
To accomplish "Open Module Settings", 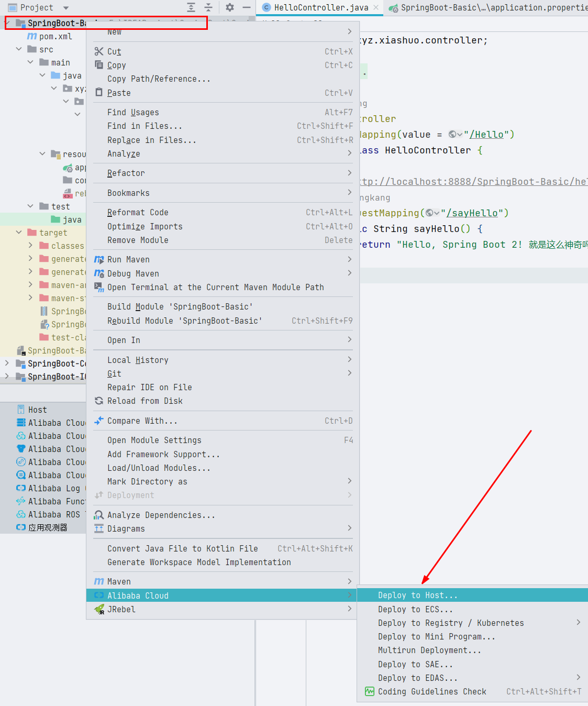I will pos(223,440).
